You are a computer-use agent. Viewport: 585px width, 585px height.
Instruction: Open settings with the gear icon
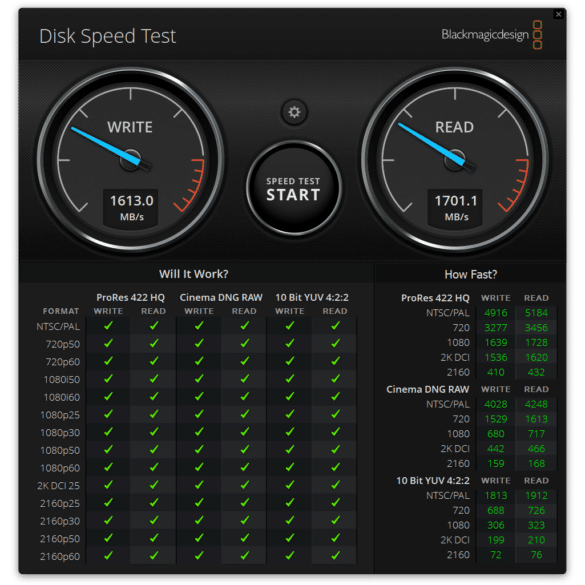(x=294, y=112)
